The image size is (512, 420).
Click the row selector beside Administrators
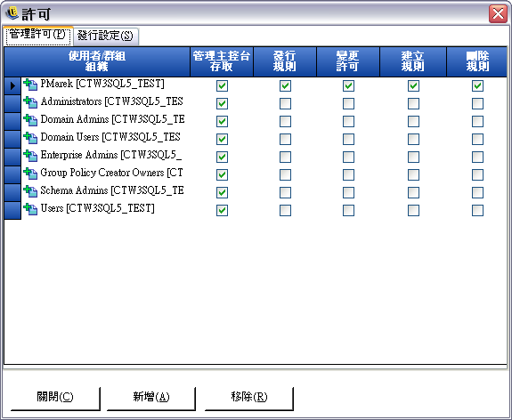click(x=12, y=104)
